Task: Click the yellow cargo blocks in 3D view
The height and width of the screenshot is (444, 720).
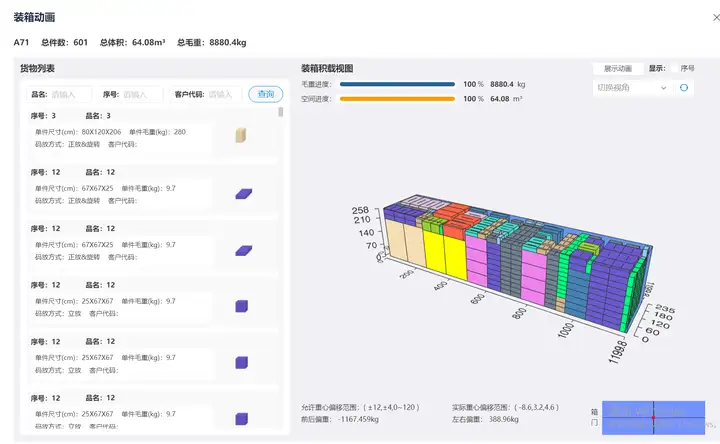Action: point(445,255)
